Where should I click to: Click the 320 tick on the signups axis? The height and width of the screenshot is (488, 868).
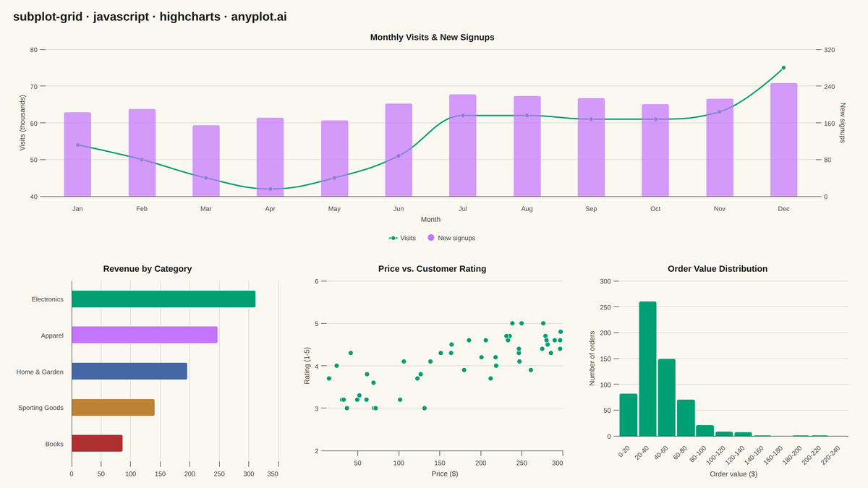pos(829,50)
